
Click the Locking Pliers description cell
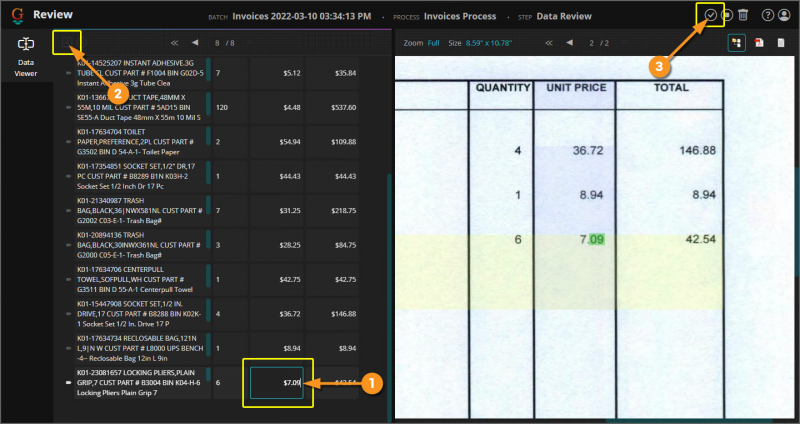coord(142,383)
